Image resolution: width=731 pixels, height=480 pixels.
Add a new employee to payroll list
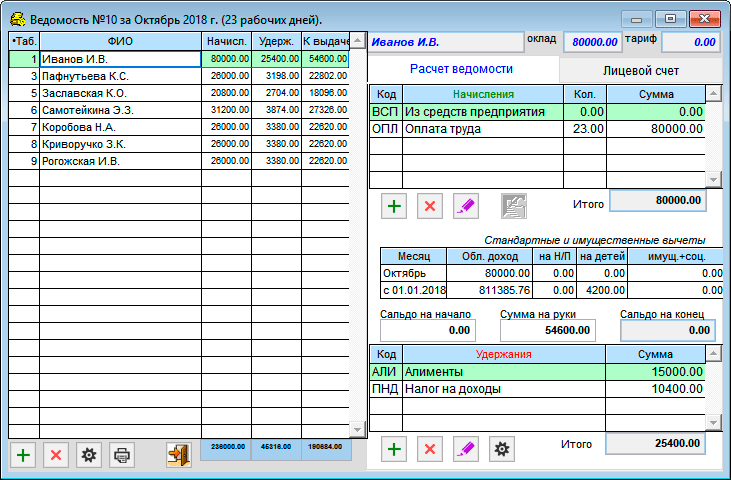tap(23, 455)
